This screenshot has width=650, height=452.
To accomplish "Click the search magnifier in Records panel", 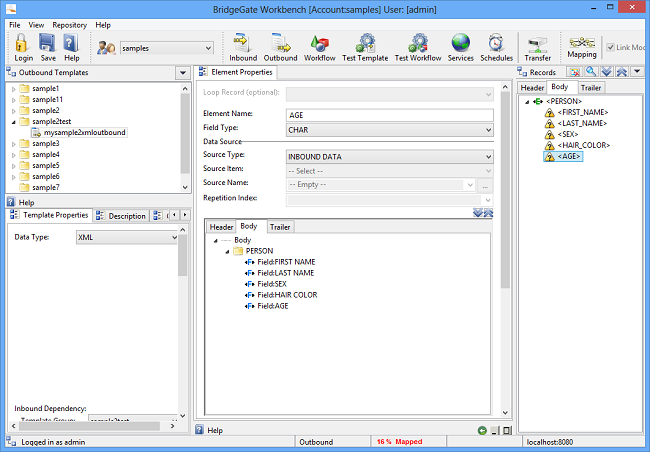I will pos(591,72).
